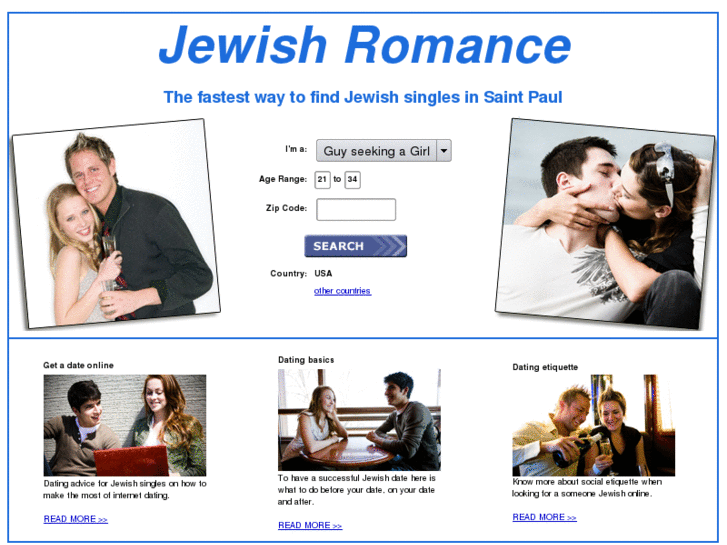
Task: Click the 'Get a date online' heading
Action: (x=78, y=365)
